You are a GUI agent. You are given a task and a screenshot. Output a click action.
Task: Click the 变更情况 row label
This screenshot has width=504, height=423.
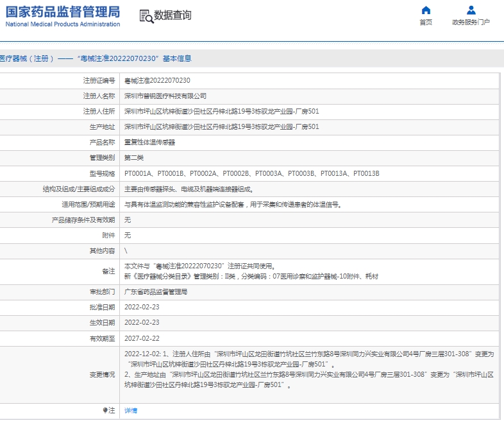(x=102, y=374)
